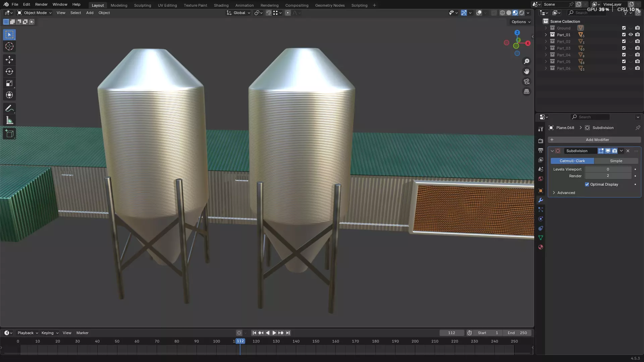644x362 pixels.
Task: Toggle the camera view icon
Action: (x=527, y=81)
